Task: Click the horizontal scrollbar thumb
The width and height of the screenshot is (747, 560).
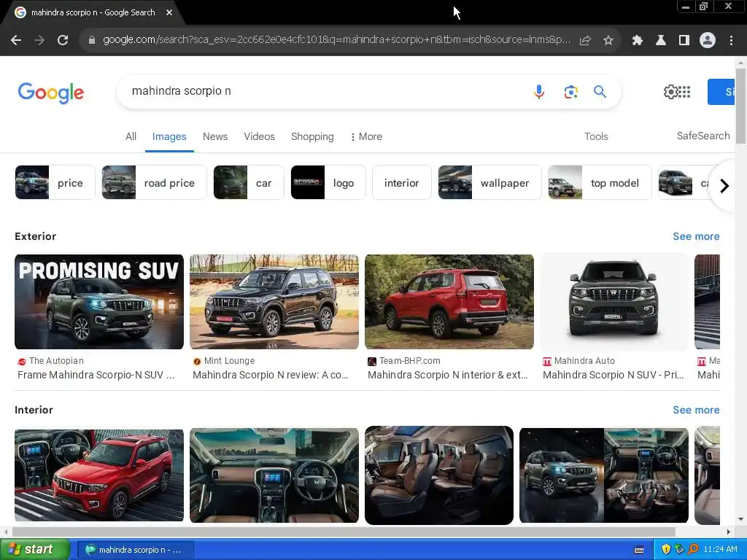Action: click(344, 532)
